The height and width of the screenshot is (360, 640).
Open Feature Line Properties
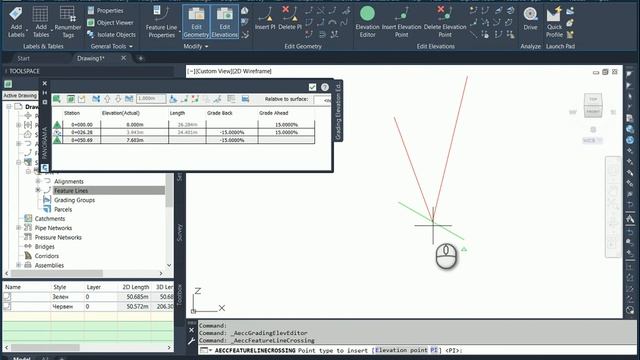tap(161, 22)
